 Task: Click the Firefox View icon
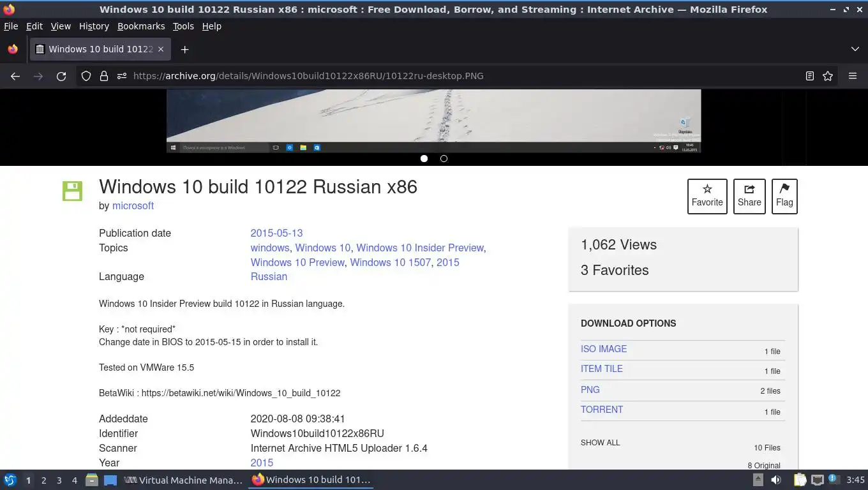13,49
